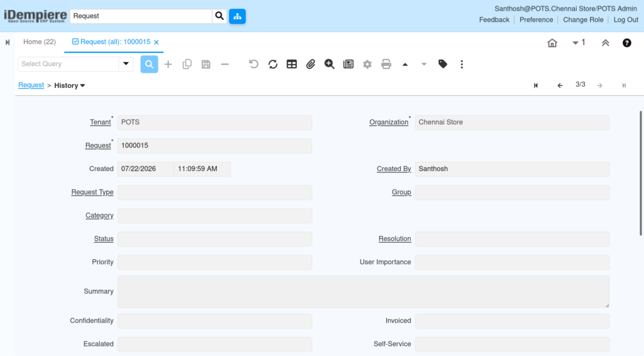Image resolution: width=644 pixels, height=356 pixels.
Task: Close the Request (all) tab
Action: point(156,42)
